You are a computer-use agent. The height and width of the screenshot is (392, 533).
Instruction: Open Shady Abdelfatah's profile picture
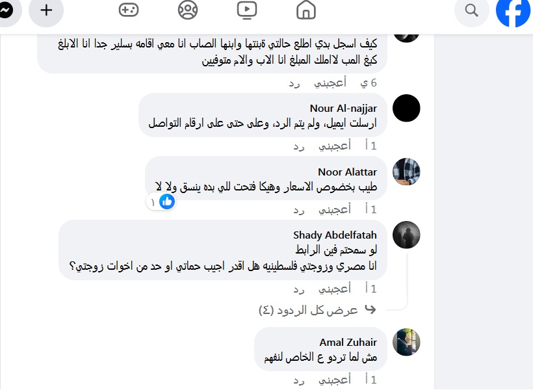(x=406, y=235)
